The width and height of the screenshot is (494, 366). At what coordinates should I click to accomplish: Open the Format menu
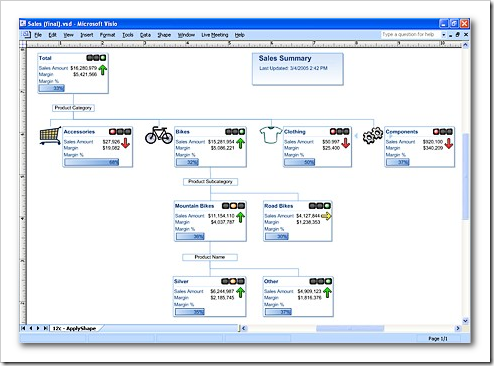point(107,35)
